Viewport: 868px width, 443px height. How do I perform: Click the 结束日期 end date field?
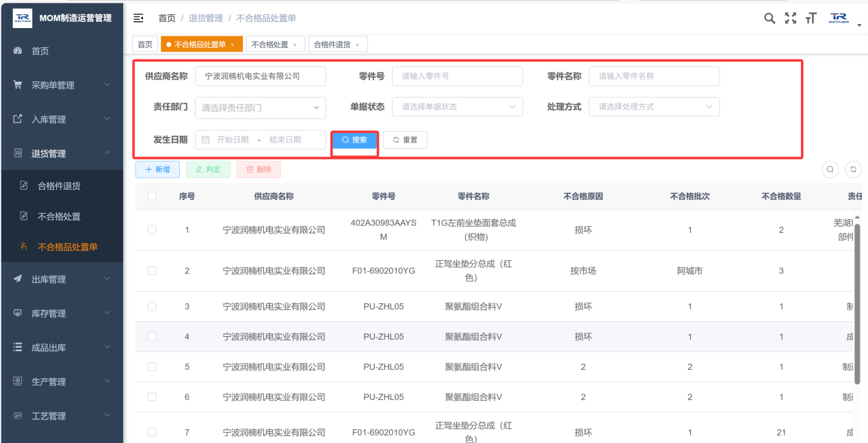point(285,140)
